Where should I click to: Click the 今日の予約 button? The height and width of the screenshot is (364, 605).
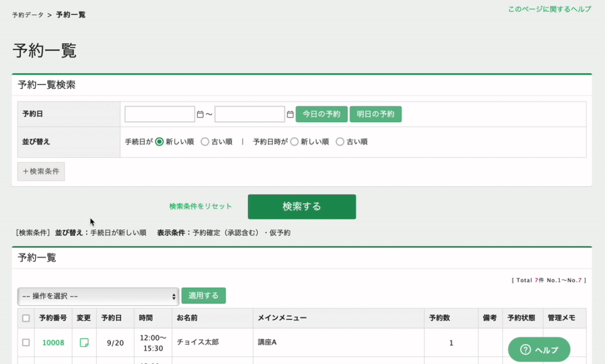pyautogui.click(x=322, y=114)
